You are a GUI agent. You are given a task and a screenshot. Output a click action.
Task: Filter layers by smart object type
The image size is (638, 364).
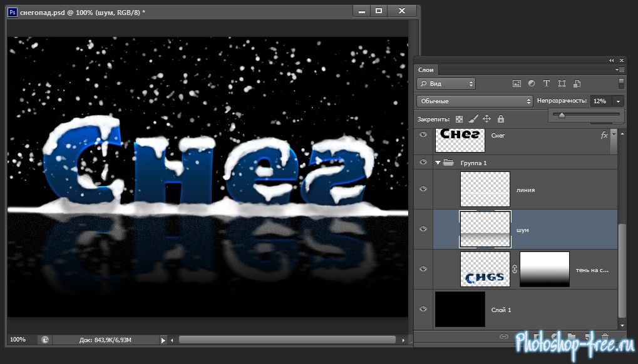pyautogui.click(x=577, y=83)
